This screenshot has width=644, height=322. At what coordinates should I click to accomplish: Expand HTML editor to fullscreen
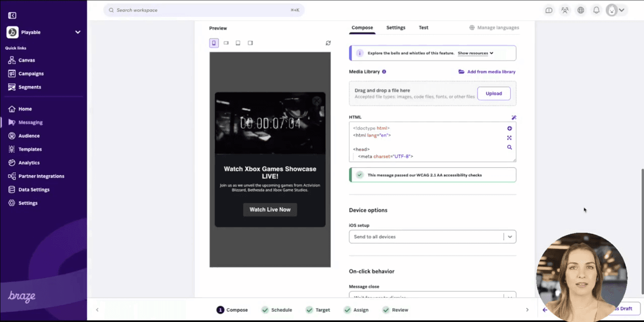(x=509, y=138)
